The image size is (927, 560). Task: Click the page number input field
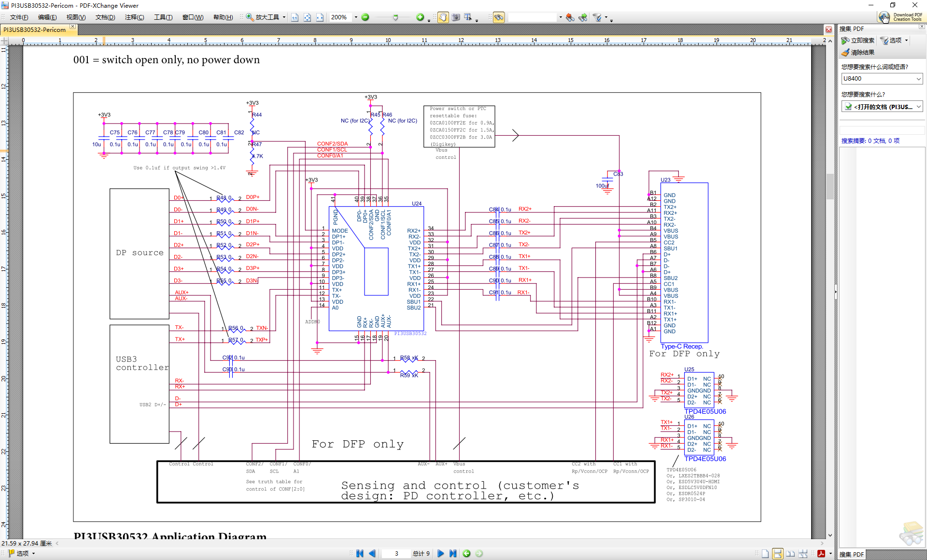[396, 554]
